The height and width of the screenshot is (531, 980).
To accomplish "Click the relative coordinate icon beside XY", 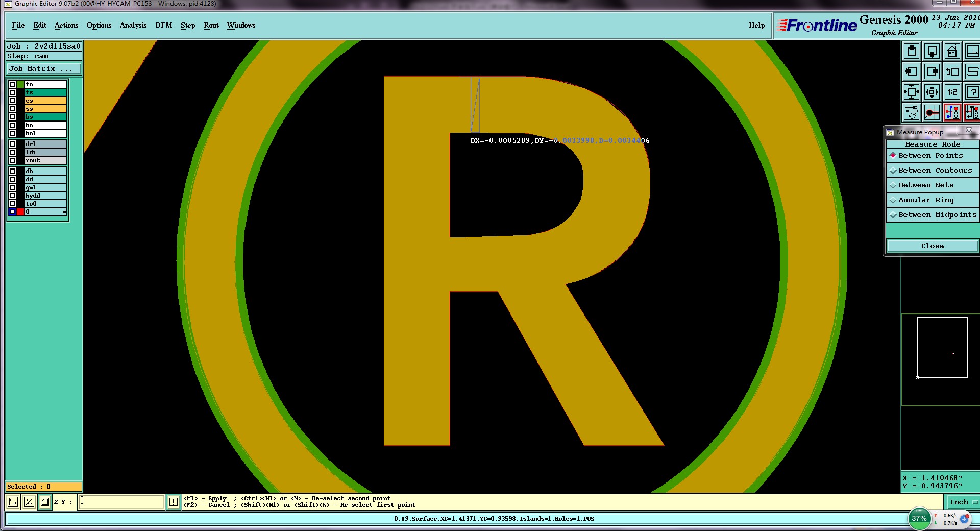I will [x=29, y=502].
